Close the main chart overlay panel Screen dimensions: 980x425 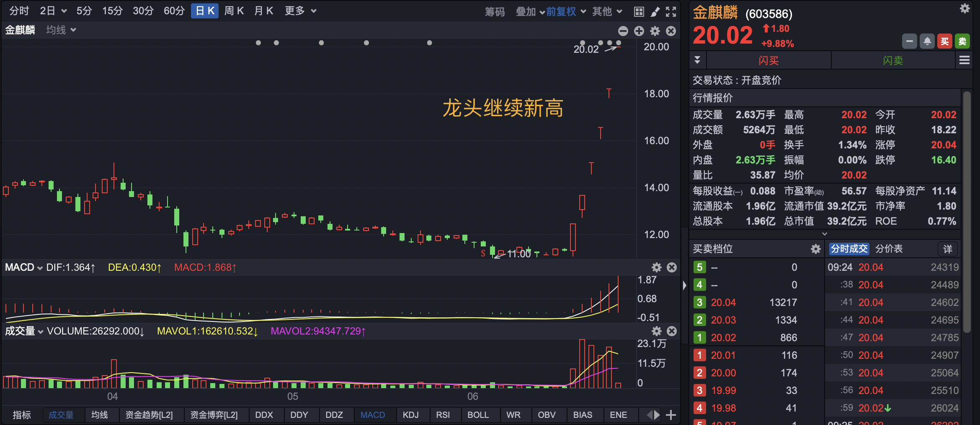[x=671, y=31]
